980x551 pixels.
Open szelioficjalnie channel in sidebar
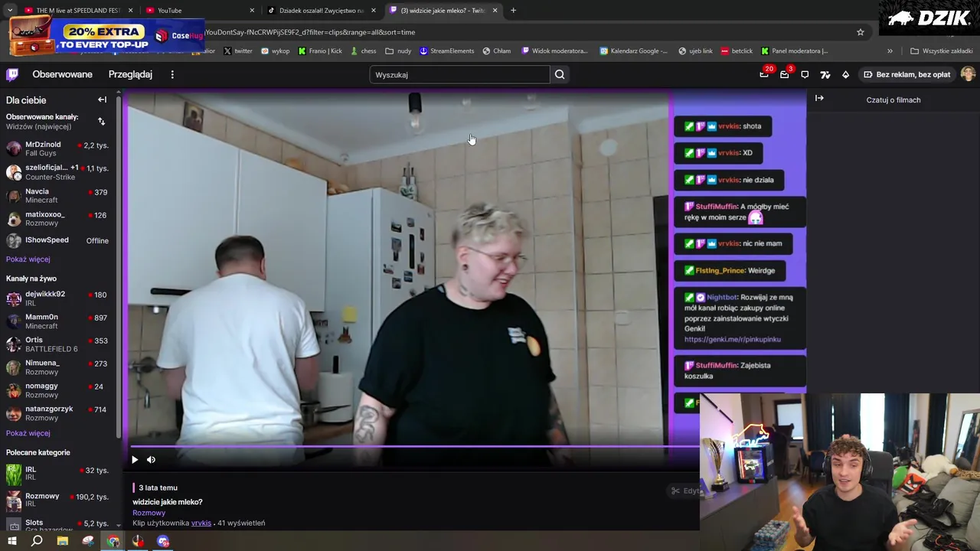pos(58,172)
